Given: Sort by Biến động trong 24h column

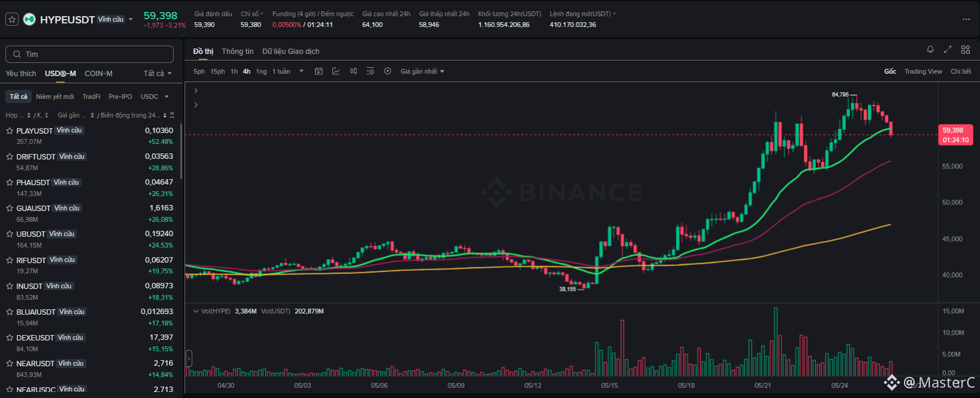Looking at the screenshot, I should (133, 115).
